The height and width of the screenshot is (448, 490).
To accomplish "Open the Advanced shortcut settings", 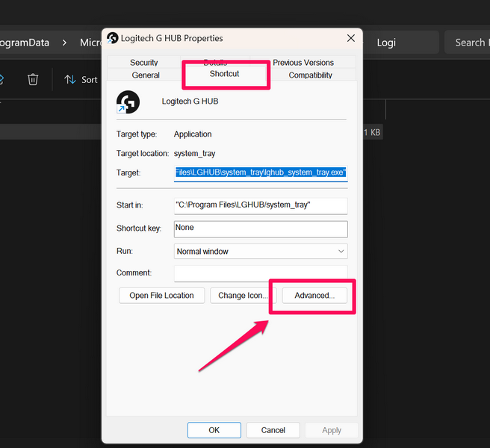I will tap(314, 296).
